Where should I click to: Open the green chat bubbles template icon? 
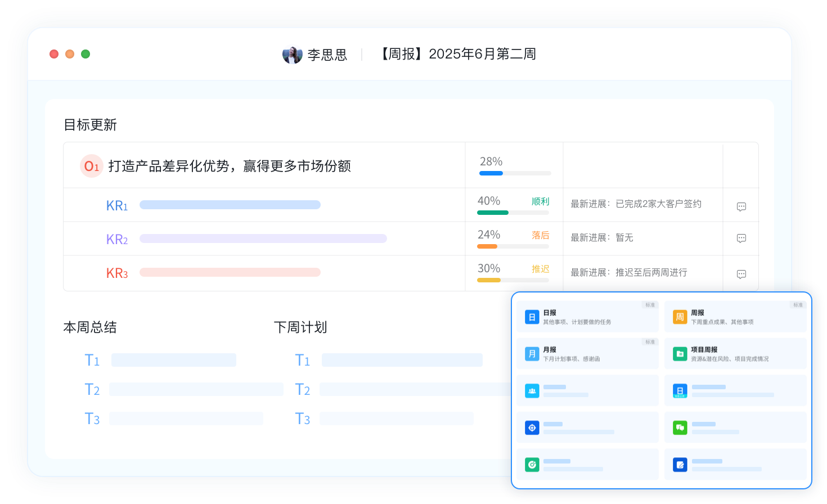pos(680,428)
